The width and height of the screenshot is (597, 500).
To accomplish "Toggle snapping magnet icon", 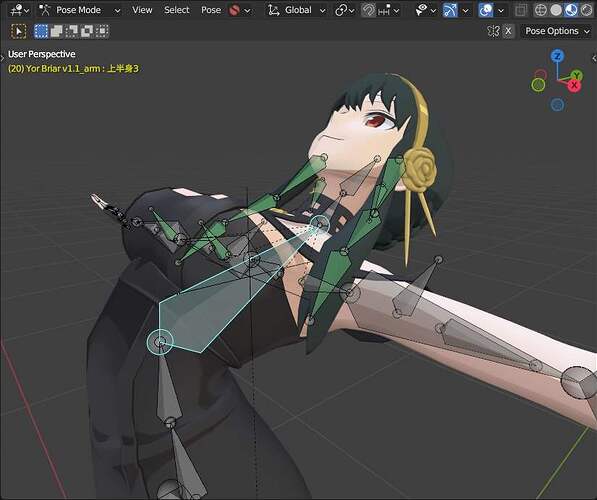I will pos(368,10).
